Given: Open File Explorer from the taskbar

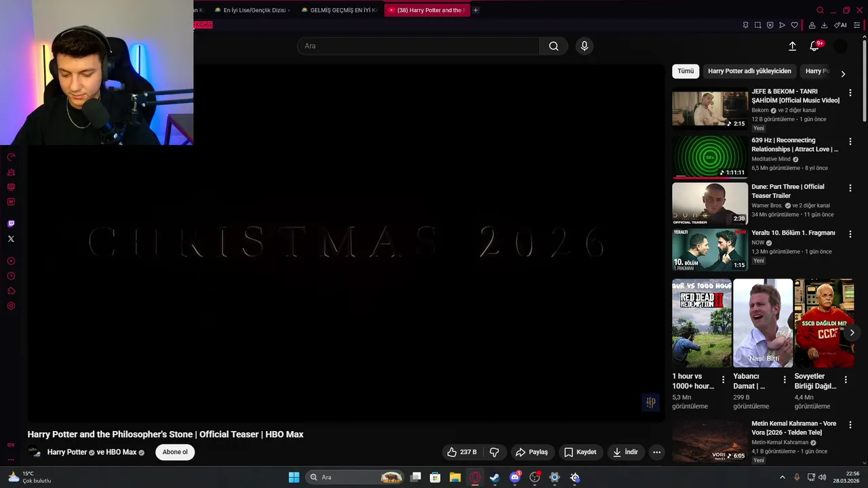Looking at the screenshot, I should [x=455, y=477].
